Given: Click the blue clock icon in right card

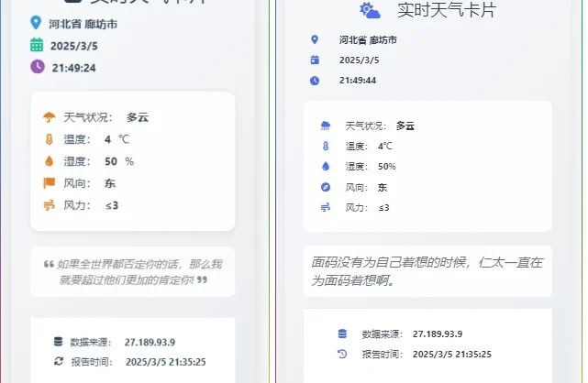Looking at the screenshot, I should [315, 80].
